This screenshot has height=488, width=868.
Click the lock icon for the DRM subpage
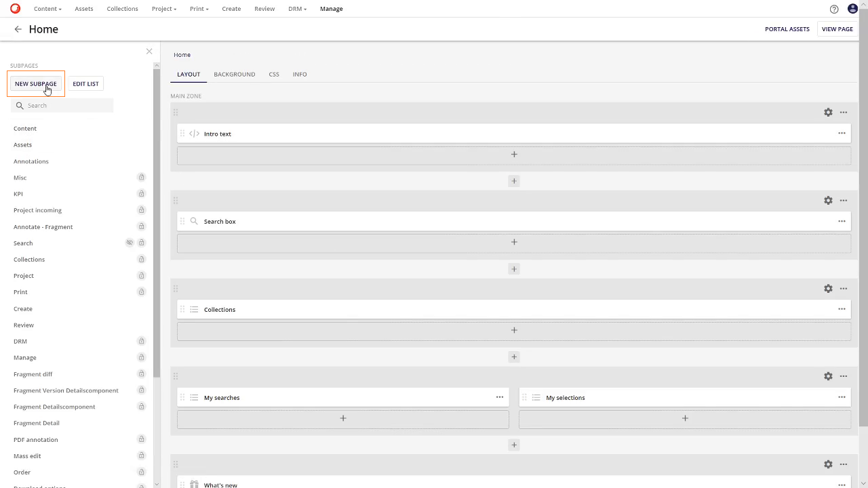141,341
